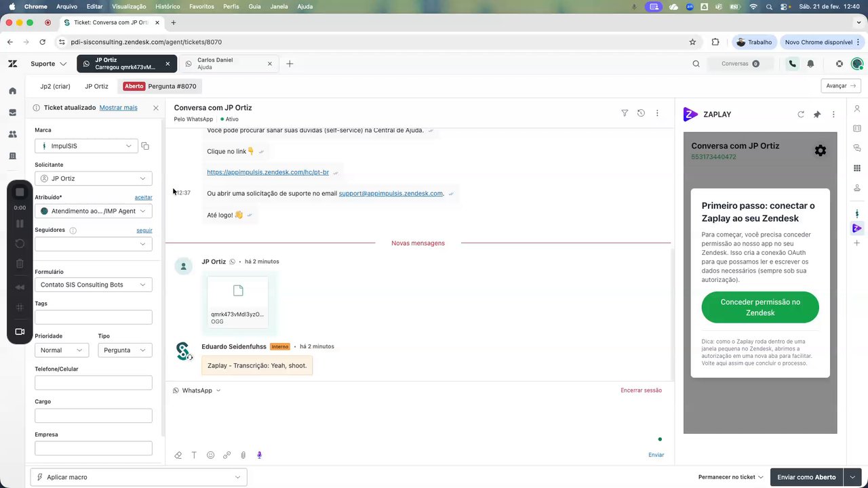Image resolution: width=868 pixels, height=488 pixels.
Task: Click Avançar button
Action: pos(841,85)
